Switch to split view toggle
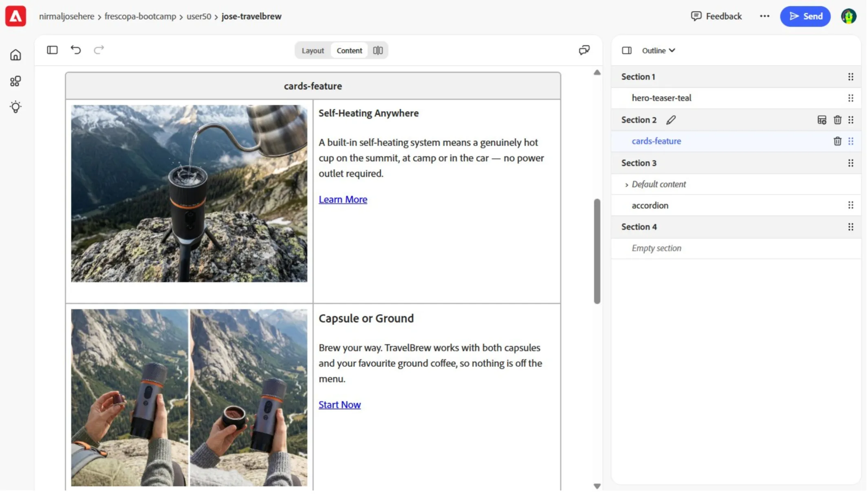 [x=378, y=50]
